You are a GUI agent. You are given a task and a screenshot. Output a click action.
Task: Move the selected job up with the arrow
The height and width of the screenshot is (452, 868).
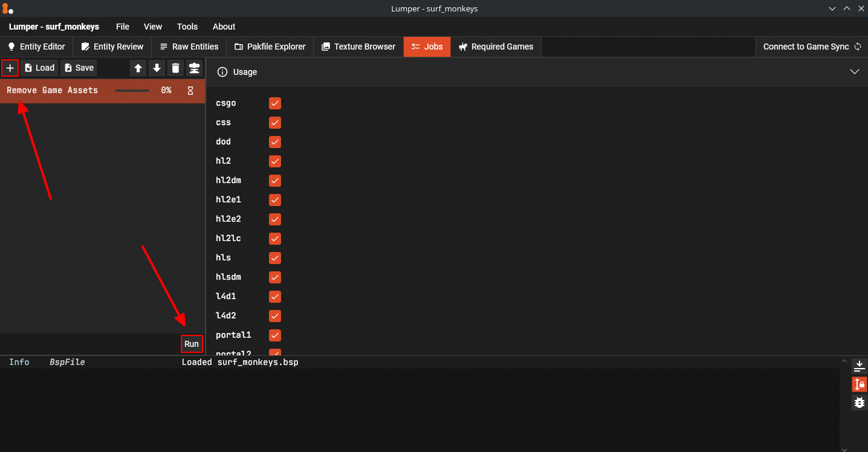coord(138,68)
